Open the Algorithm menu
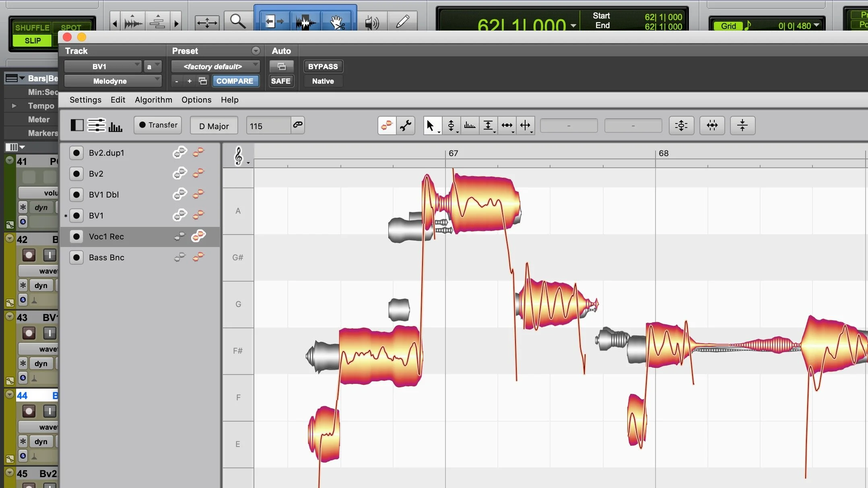 153,100
